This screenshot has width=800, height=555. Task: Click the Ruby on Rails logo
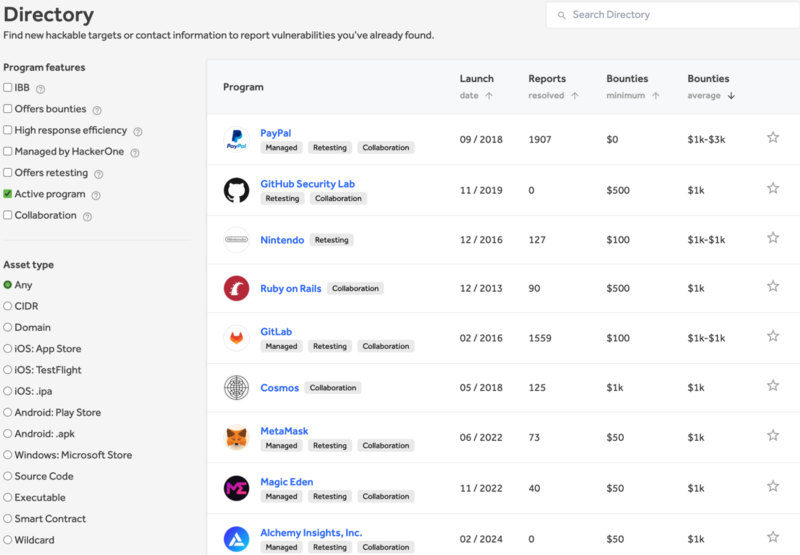[236, 288]
